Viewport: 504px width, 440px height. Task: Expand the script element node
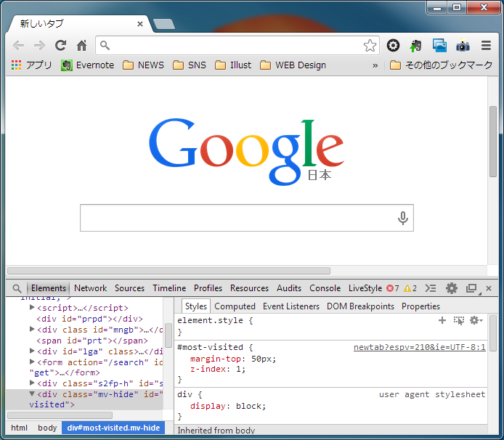[x=32, y=307]
